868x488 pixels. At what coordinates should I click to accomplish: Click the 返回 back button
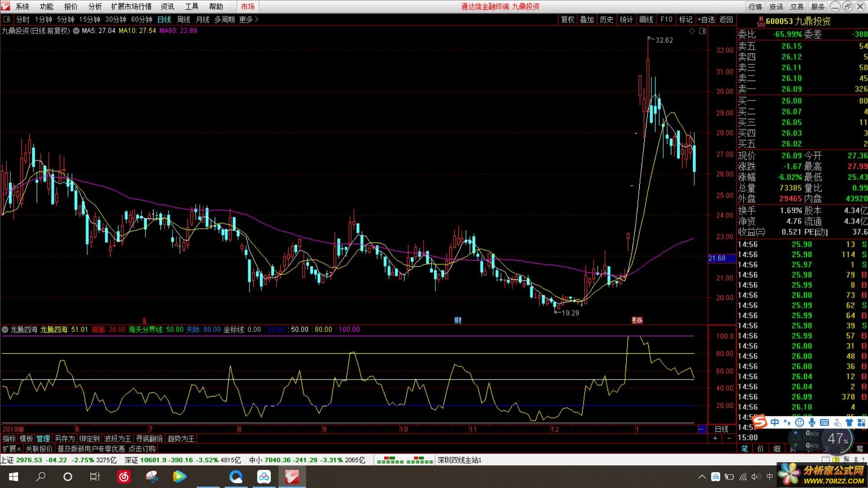[726, 19]
